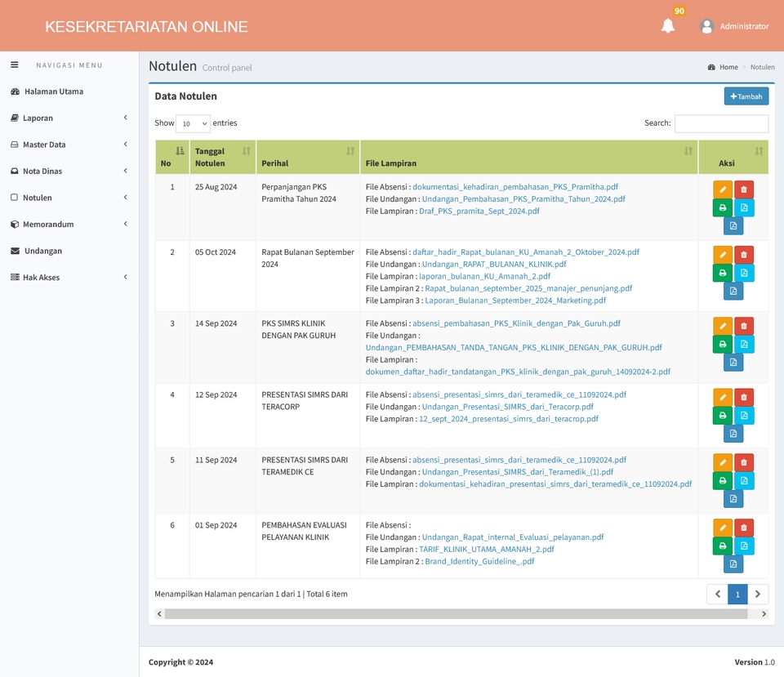Expand the Master Data sidebar menu
The height and width of the screenshot is (677, 784).
(69, 145)
